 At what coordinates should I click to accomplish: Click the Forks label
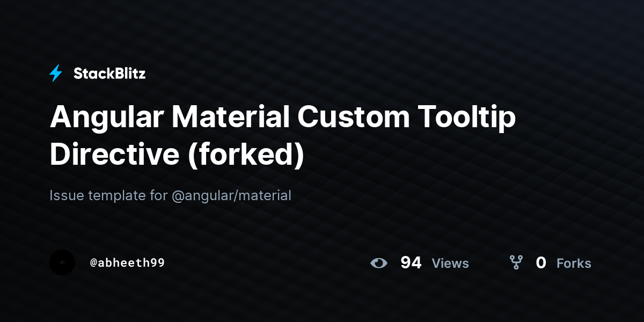tap(574, 263)
